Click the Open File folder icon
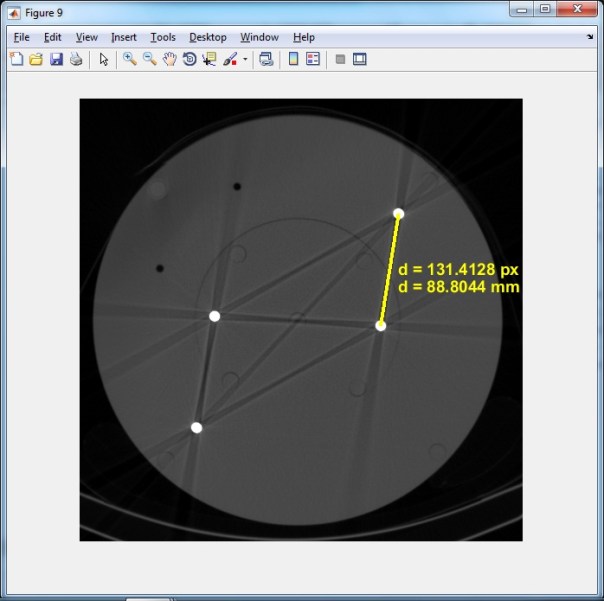This screenshot has height=601, width=604. [x=35, y=59]
